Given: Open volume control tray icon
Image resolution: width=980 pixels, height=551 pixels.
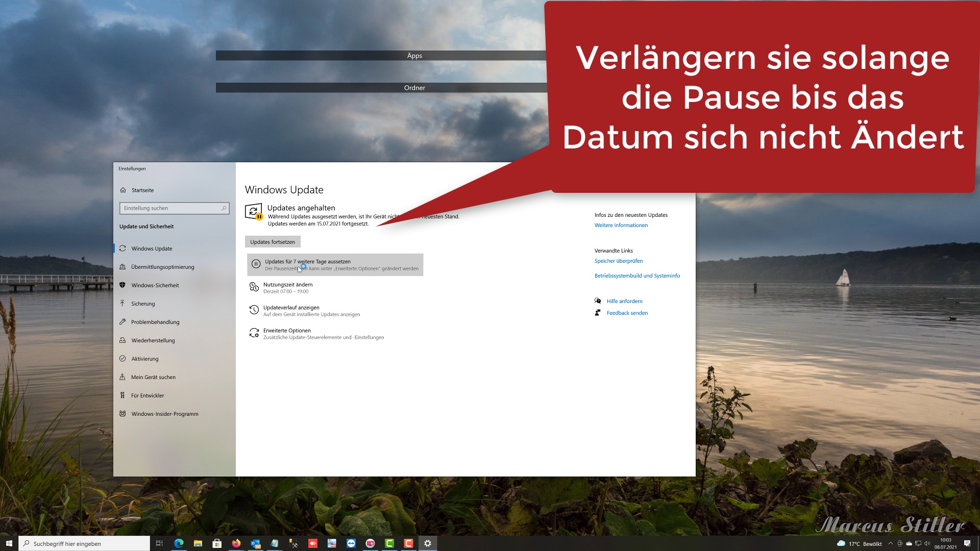Looking at the screenshot, I should [x=927, y=543].
